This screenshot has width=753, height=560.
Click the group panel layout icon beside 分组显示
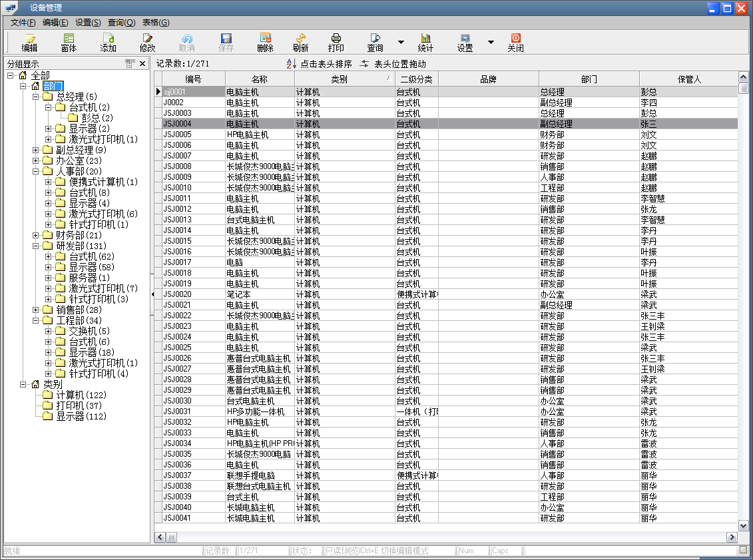(x=130, y=64)
